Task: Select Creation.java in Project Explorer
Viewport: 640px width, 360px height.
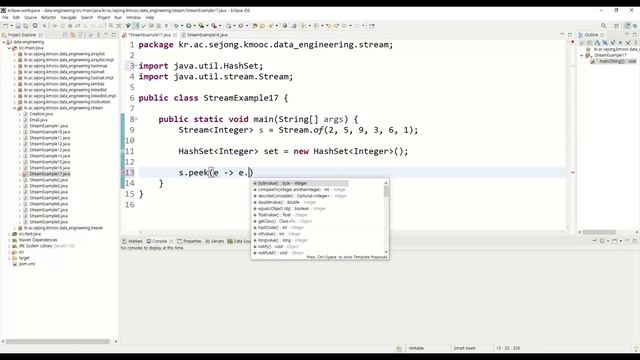Action: [x=41, y=114]
